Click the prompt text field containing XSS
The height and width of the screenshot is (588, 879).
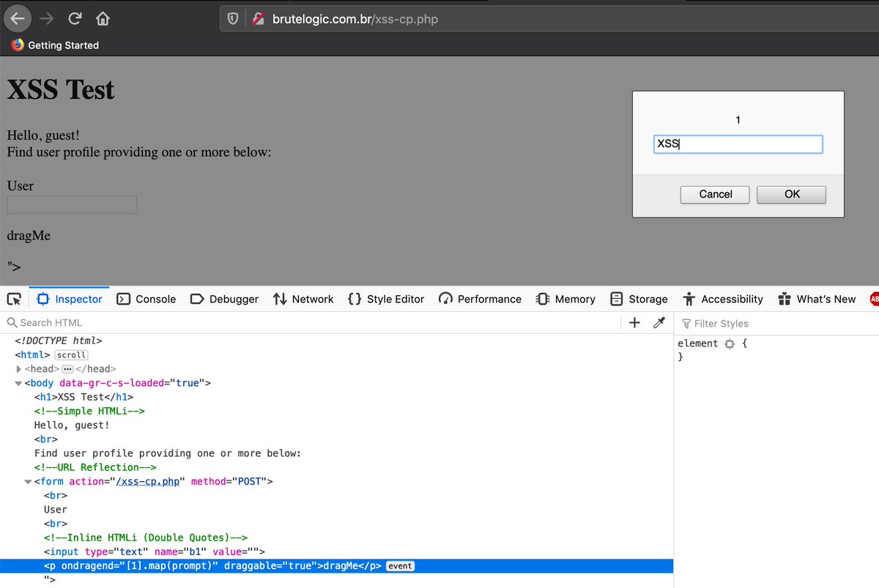(738, 144)
